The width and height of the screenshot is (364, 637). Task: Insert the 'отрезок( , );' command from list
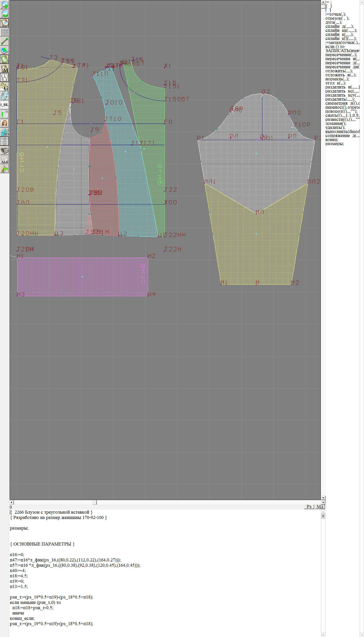337,18
